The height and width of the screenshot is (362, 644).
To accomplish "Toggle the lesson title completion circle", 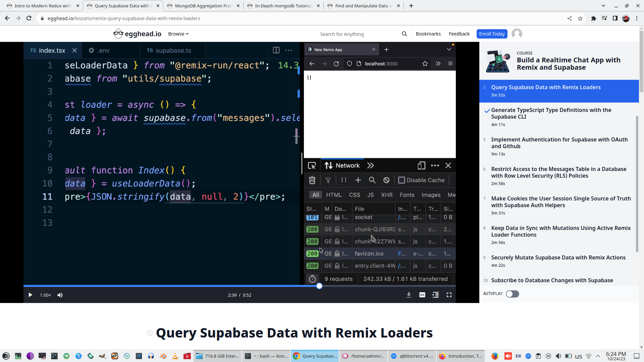I will [x=150, y=333].
